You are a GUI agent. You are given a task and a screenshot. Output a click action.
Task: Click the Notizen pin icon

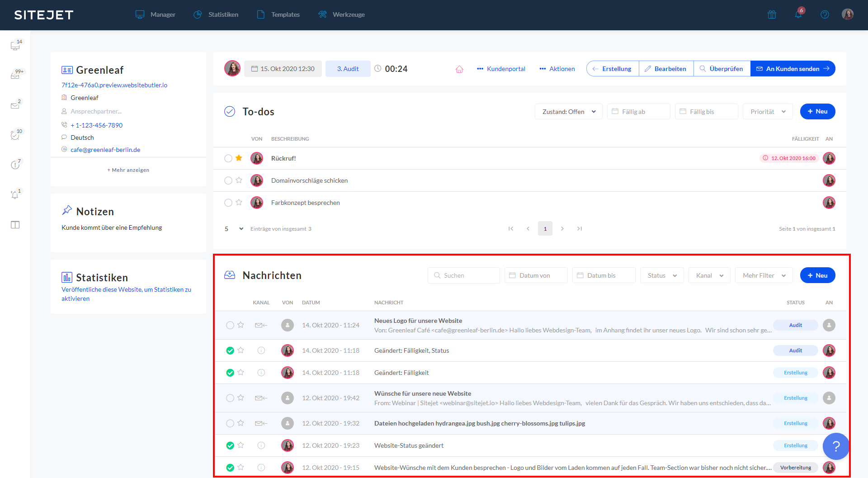pos(67,210)
